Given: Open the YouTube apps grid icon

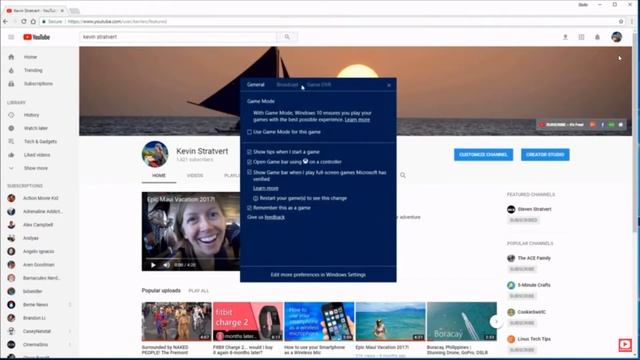Looking at the screenshot, I should click(x=581, y=37).
